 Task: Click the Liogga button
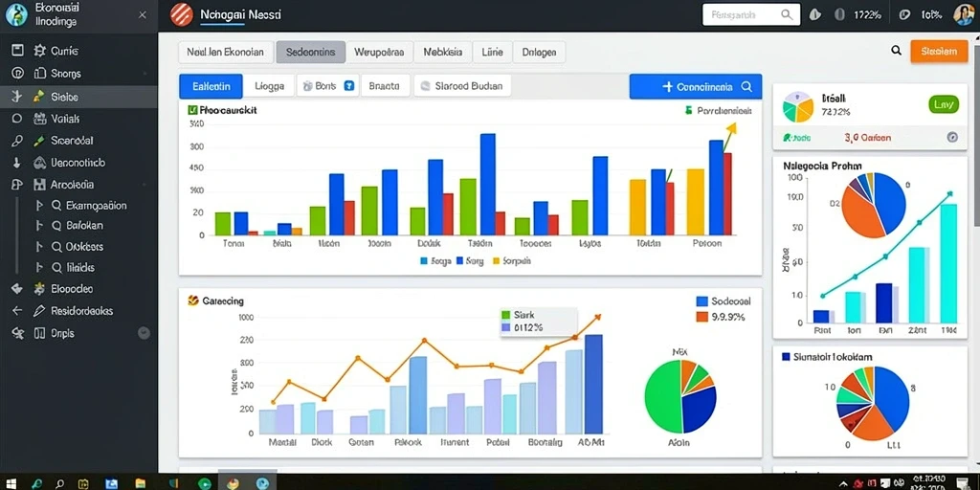click(269, 86)
